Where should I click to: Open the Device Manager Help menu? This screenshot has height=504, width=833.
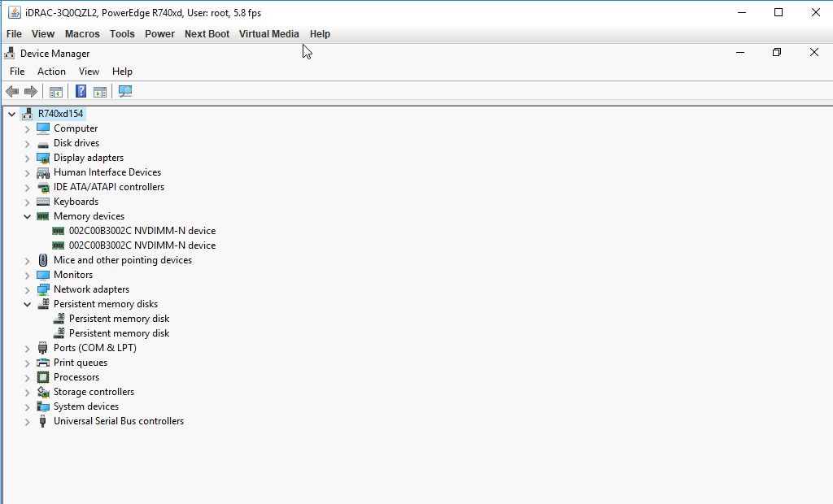[x=122, y=72]
